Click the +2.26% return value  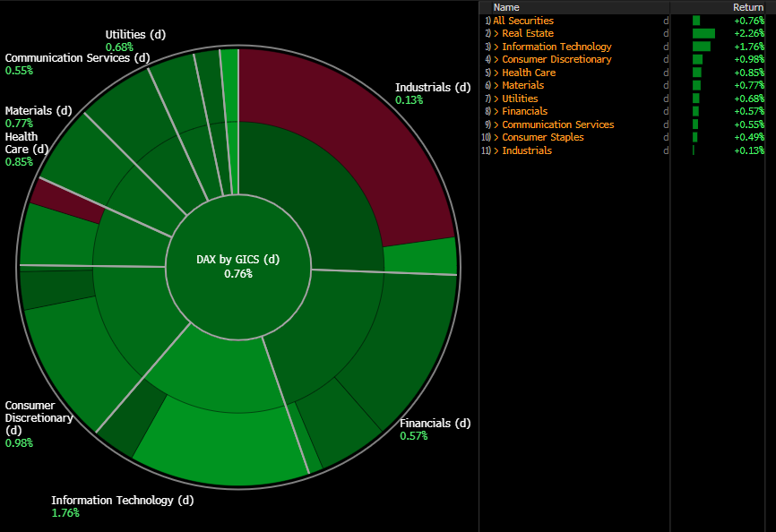click(749, 34)
